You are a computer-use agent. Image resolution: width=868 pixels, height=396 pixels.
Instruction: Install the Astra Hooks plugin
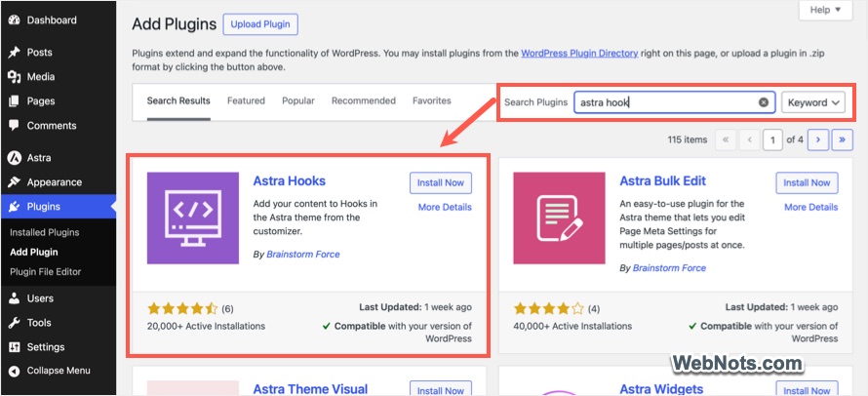point(441,182)
